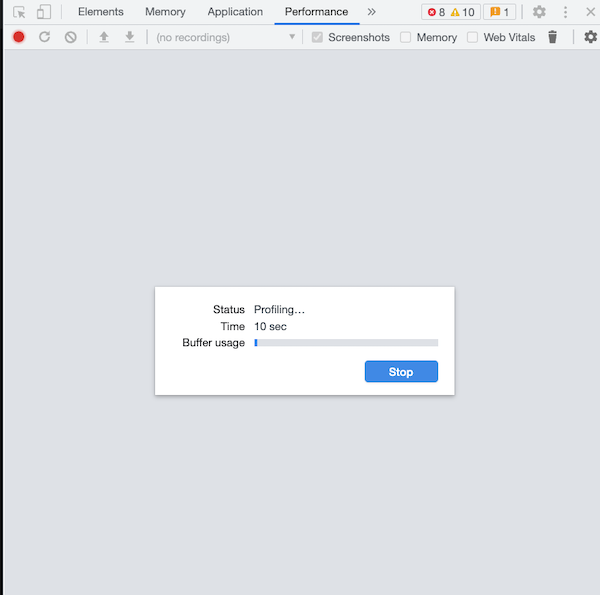This screenshot has height=595, width=600.
Task: Open capture settings gear icon
Action: click(x=590, y=37)
